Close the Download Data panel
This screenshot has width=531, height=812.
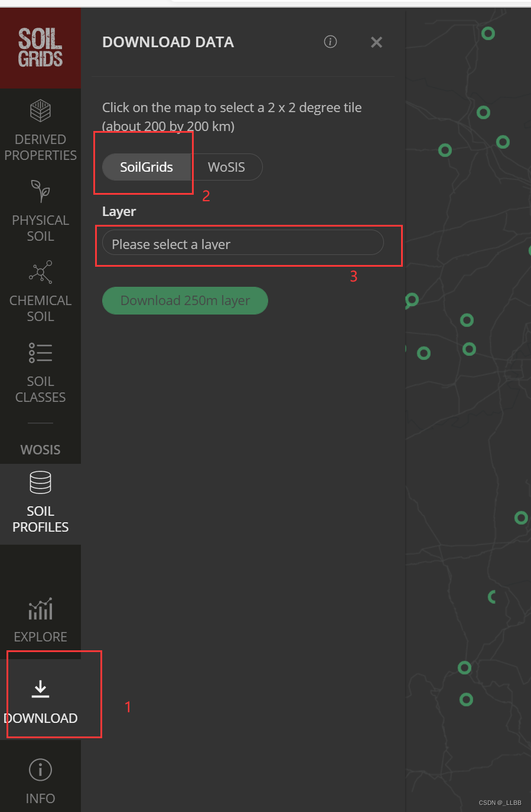click(376, 42)
